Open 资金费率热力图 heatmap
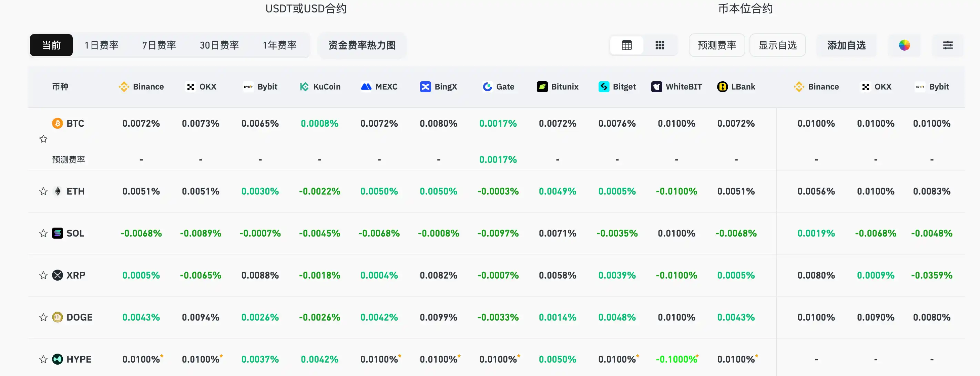This screenshot has width=980, height=376. 362,45
